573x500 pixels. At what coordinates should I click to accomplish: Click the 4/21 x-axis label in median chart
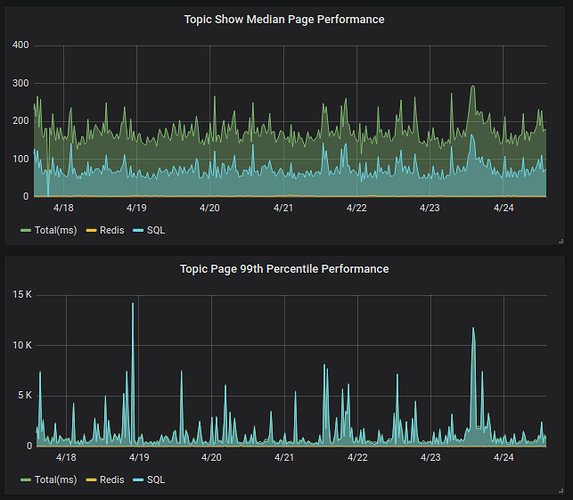coord(283,208)
